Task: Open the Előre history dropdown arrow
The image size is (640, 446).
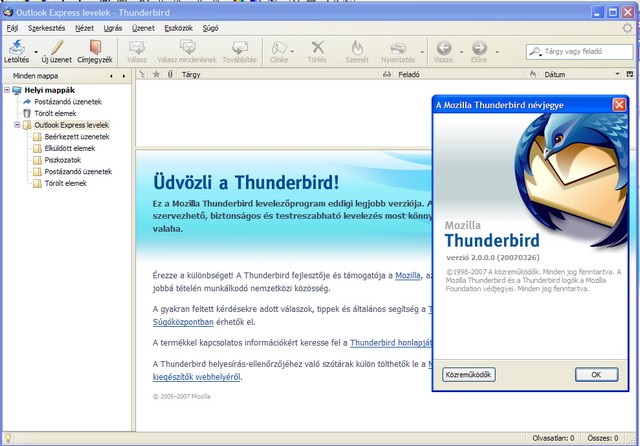Action: click(497, 52)
